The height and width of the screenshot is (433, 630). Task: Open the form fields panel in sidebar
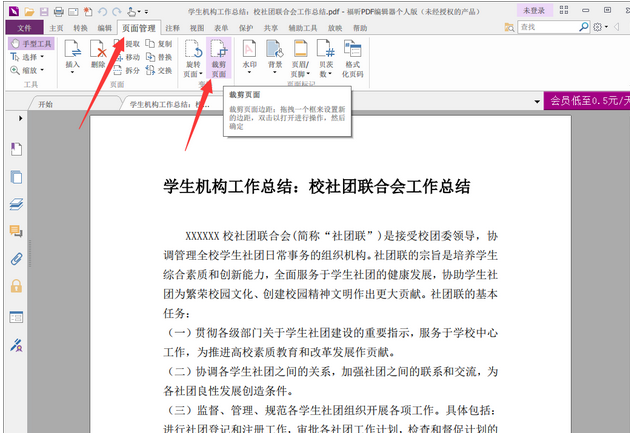(16, 317)
